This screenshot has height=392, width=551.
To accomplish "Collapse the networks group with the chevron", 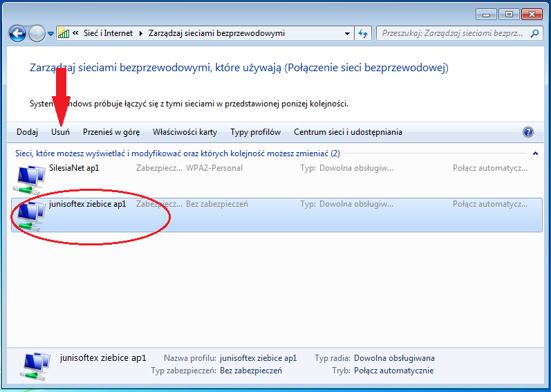I will pos(535,153).
